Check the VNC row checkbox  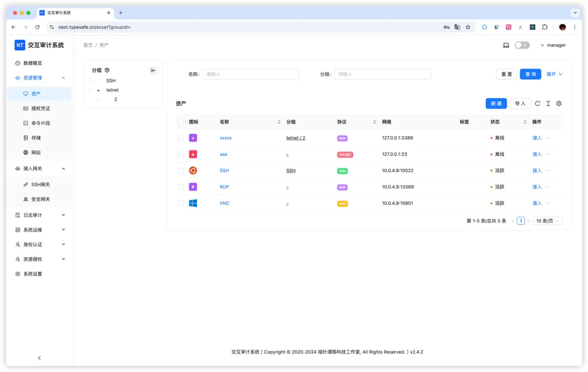[181, 203]
